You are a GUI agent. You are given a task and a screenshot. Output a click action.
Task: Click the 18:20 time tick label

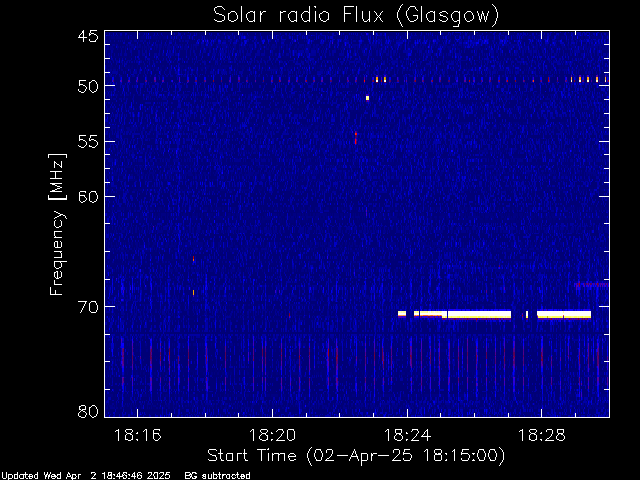tap(272, 435)
